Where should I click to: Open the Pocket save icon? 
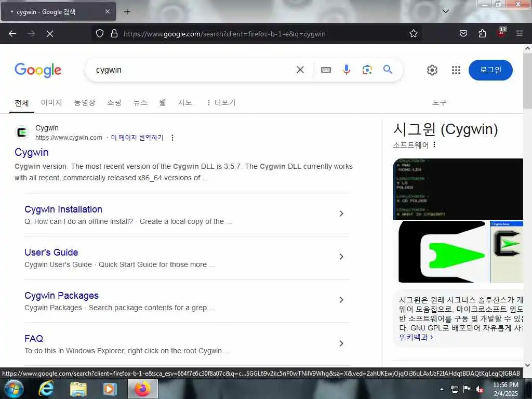[463, 34]
